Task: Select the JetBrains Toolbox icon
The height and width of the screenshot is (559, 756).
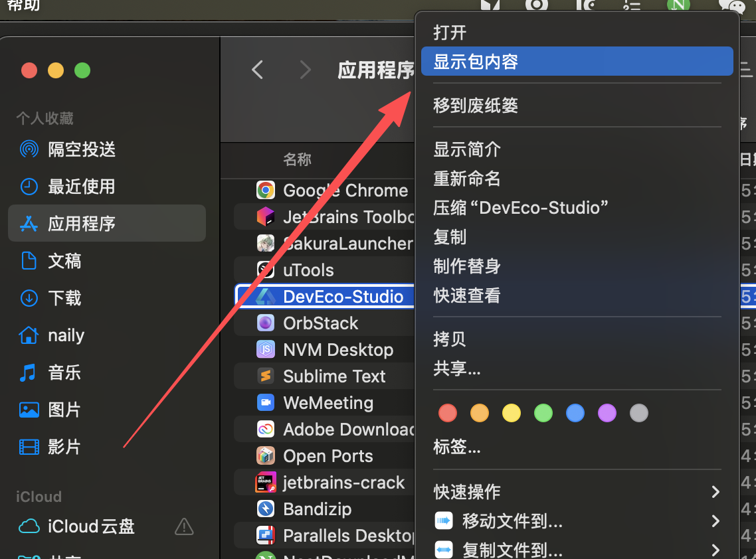Action: [266, 217]
